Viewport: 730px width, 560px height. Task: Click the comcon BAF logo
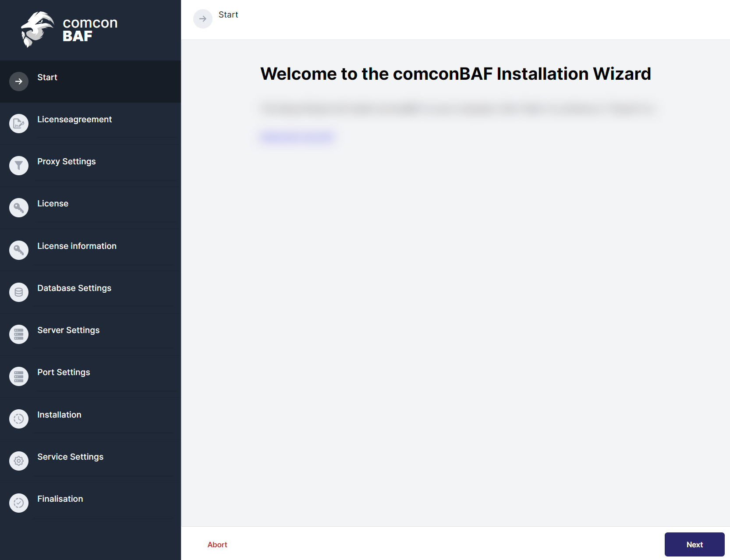point(70,29)
